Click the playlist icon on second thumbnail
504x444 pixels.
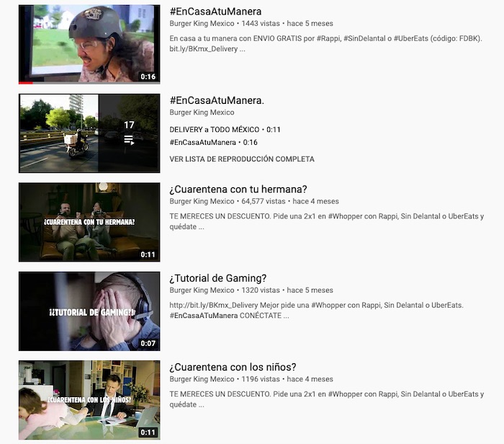pos(129,140)
